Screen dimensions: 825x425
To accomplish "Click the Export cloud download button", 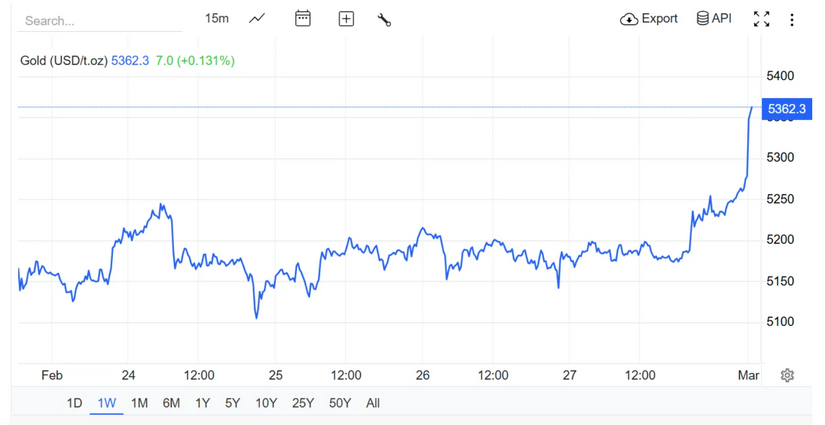I will click(649, 18).
